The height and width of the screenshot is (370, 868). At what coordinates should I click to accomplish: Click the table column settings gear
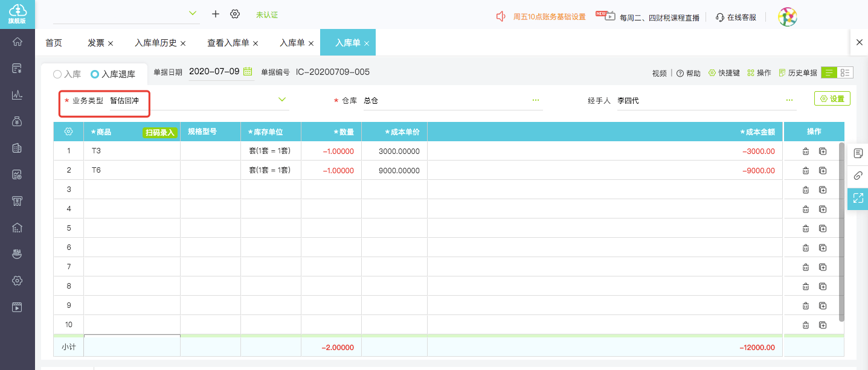tap(68, 132)
